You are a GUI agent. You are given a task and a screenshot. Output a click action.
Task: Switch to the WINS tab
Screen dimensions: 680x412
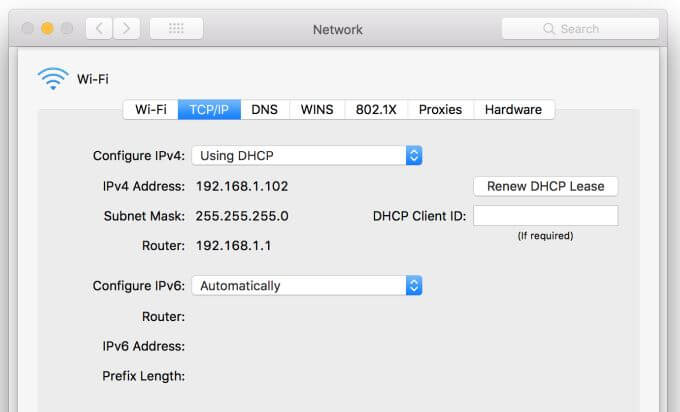[317, 109]
